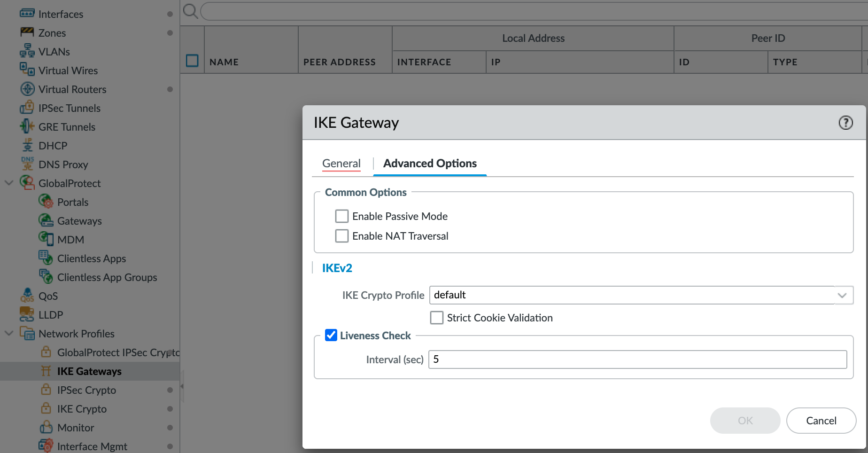Collapse the GlobalProtect tree section
Viewport: 868px width, 453px height.
(x=9, y=183)
